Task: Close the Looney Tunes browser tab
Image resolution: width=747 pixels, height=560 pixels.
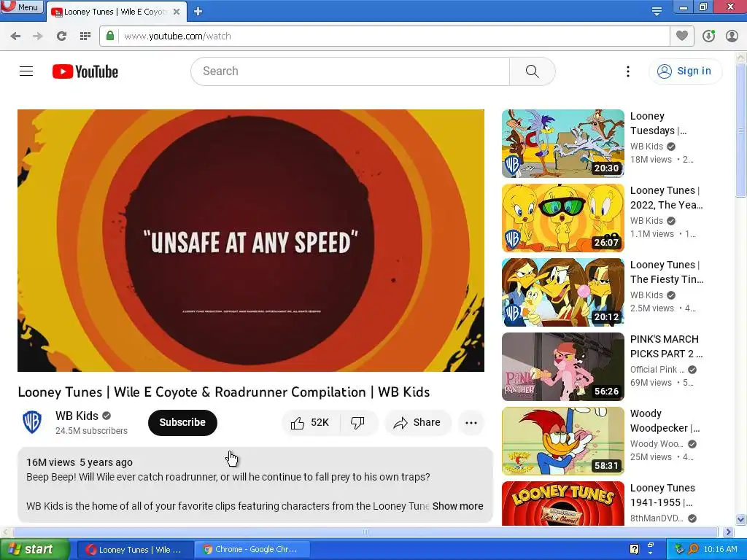Action: (x=177, y=12)
